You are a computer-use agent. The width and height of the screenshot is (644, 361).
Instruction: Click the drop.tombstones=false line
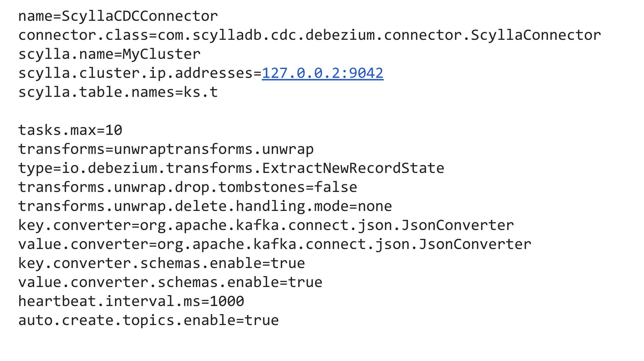click(188, 187)
